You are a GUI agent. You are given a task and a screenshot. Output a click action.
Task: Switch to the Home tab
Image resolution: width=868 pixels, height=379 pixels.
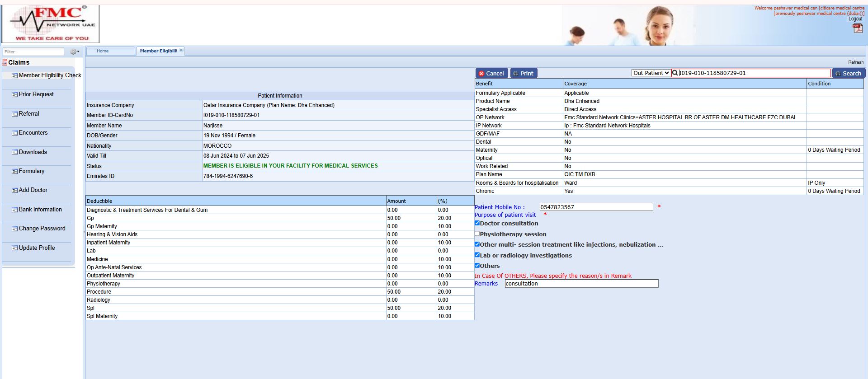pos(103,51)
